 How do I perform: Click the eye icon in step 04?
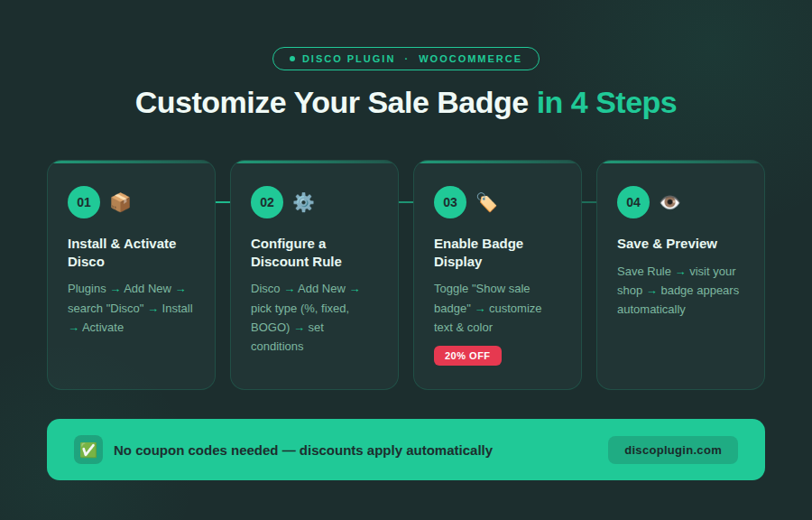tap(669, 202)
